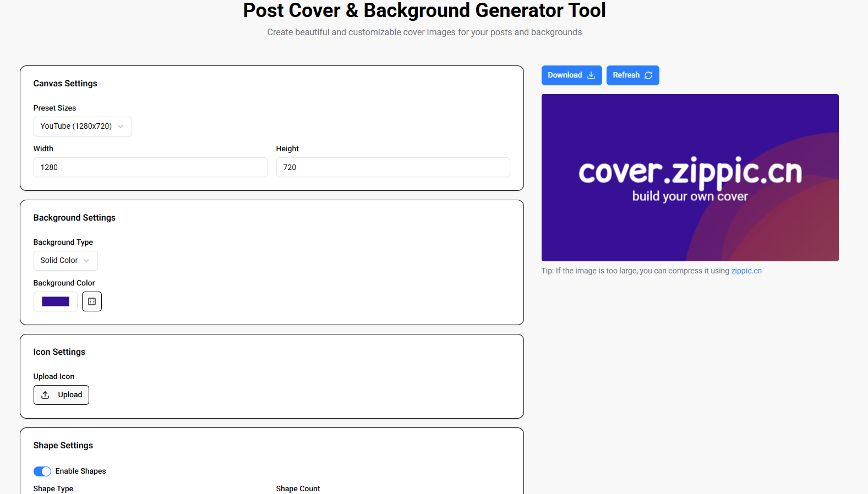The width and height of the screenshot is (868, 494).
Task: Click the Height input field showing 720
Action: click(393, 167)
